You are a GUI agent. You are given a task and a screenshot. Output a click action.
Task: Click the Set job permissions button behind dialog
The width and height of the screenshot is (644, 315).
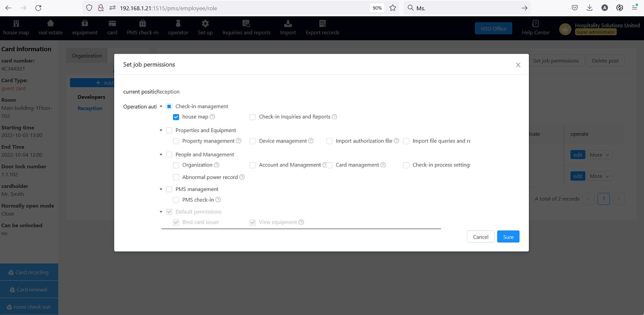[556, 61]
